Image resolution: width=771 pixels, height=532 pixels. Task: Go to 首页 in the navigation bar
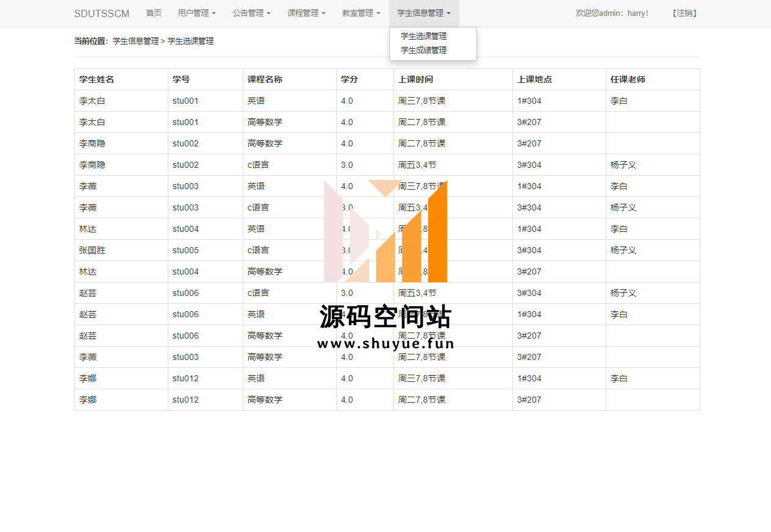coord(154,13)
